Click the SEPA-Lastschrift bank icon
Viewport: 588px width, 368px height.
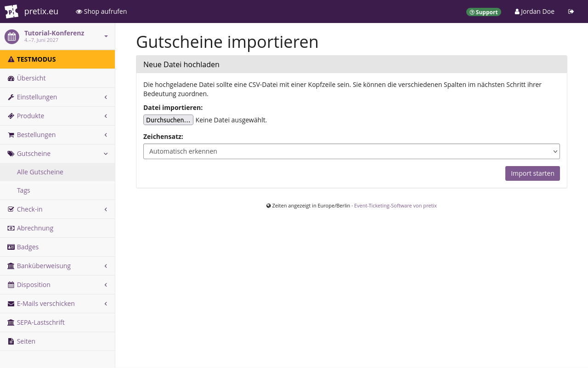[x=11, y=322]
